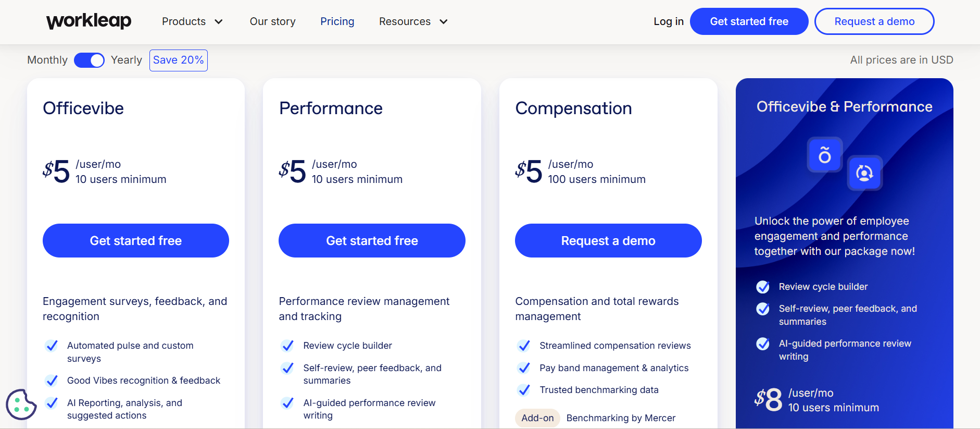
Task: Click checkmark beside AI-guided review writing in bundle card
Action: point(763,344)
